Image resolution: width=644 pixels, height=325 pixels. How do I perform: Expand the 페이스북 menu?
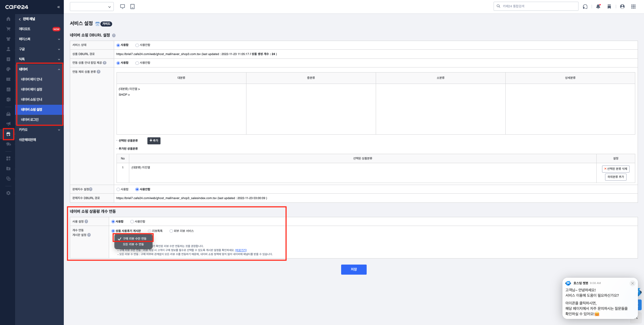(x=39, y=39)
